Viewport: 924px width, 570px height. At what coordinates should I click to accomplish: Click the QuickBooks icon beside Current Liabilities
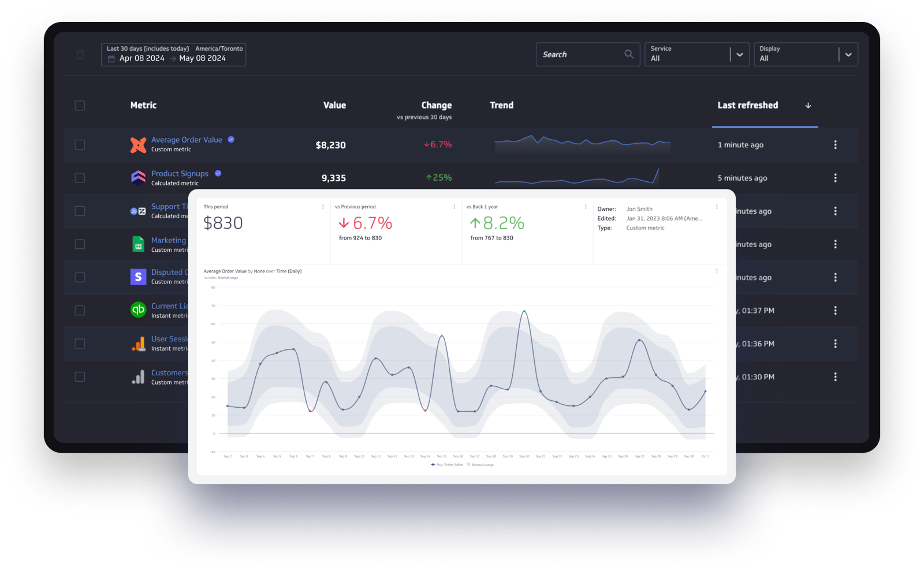pyautogui.click(x=138, y=310)
